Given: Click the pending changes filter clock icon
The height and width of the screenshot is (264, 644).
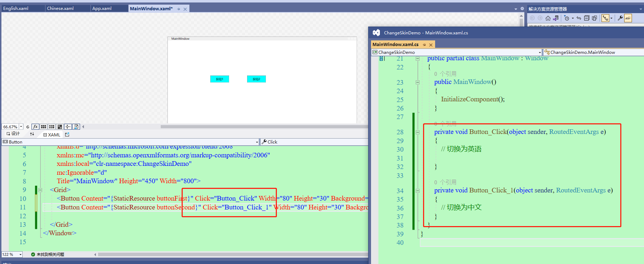Looking at the screenshot, I should coord(566,18).
